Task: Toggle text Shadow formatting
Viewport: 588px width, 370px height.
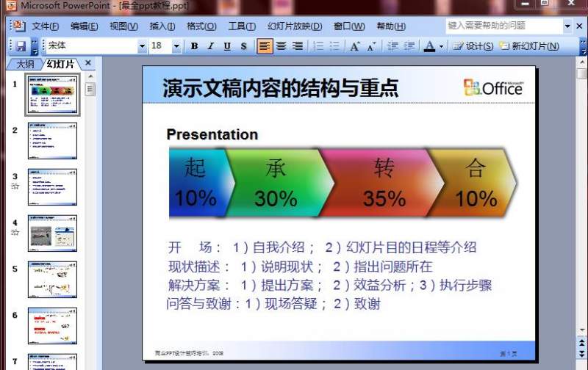Action: click(244, 46)
